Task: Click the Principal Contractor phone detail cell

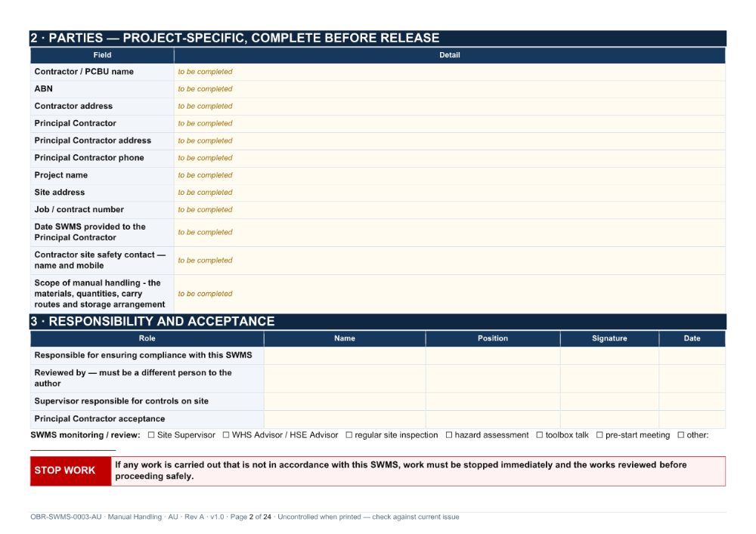Action: tap(449, 159)
